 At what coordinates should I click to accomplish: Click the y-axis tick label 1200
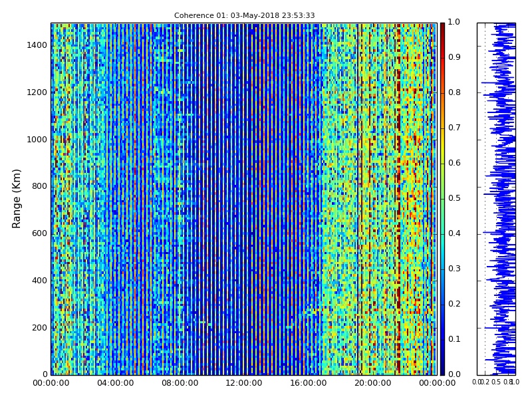click(x=37, y=92)
